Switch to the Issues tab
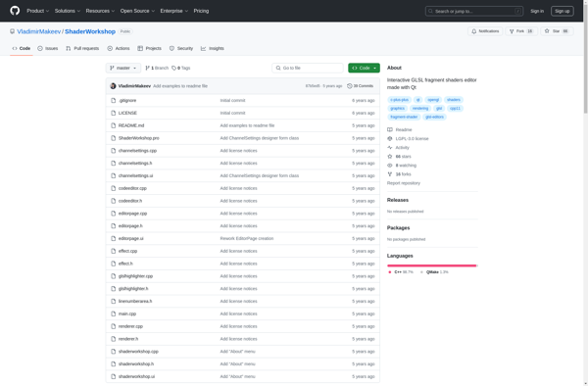 (48, 48)
